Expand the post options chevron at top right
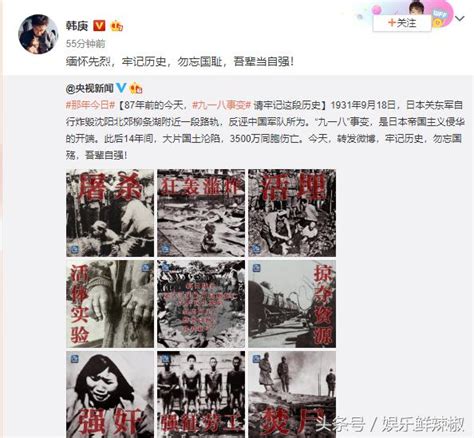The image size is (474, 438). click(460, 19)
